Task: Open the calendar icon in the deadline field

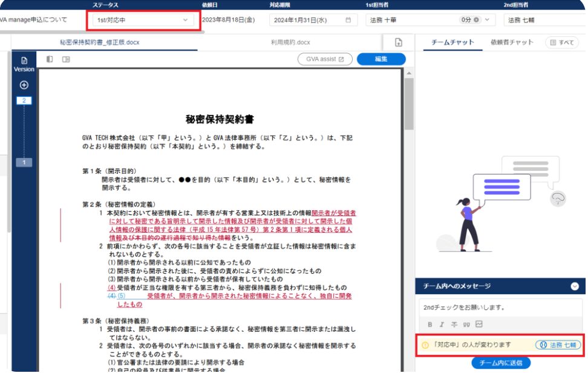Action: click(x=348, y=20)
